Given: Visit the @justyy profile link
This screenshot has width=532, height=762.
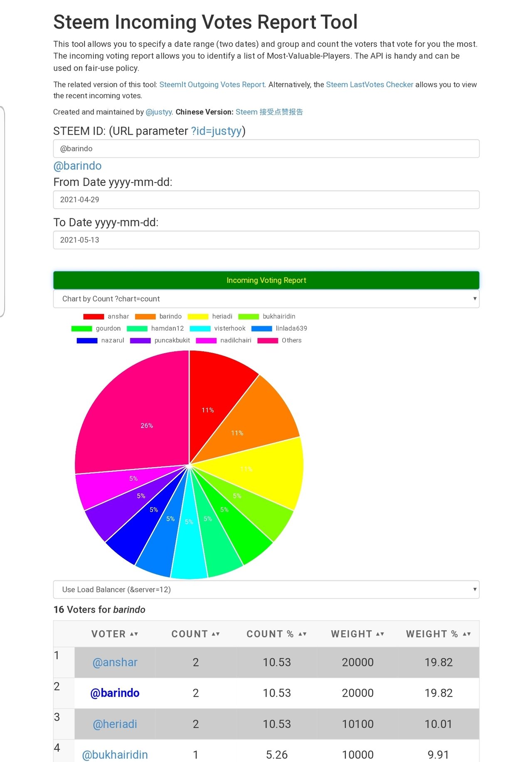Looking at the screenshot, I should click(159, 112).
